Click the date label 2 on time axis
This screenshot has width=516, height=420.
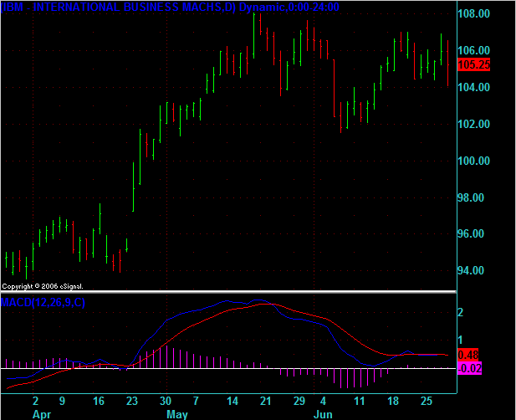(x=35, y=401)
